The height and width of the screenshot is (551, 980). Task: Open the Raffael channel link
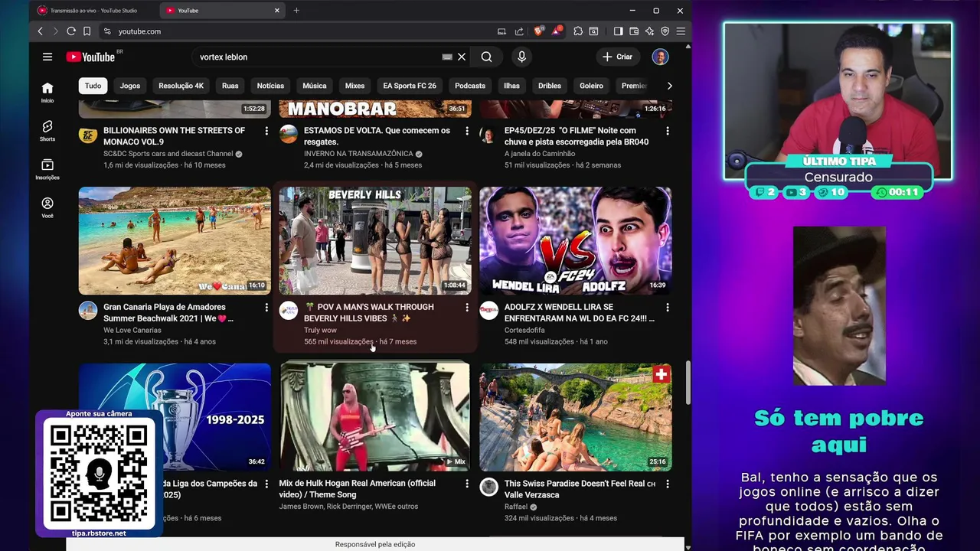pos(516,507)
